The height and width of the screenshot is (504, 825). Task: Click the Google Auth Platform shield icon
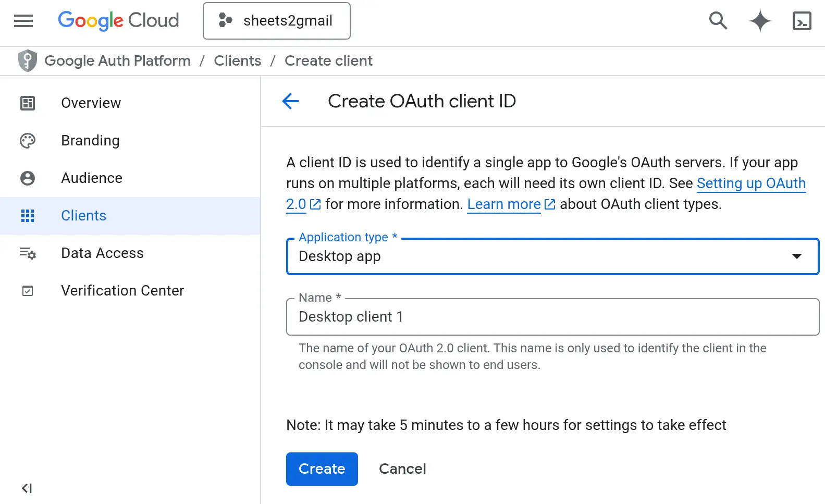(27, 61)
